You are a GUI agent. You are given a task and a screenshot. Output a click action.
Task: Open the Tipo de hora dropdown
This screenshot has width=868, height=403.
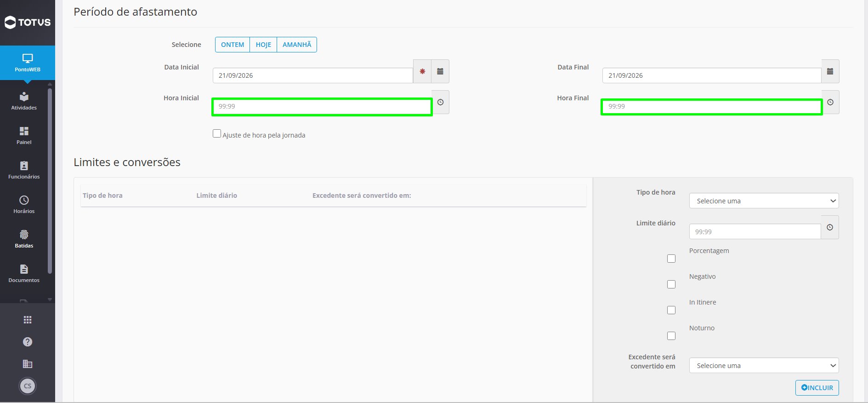tap(764, 201)
